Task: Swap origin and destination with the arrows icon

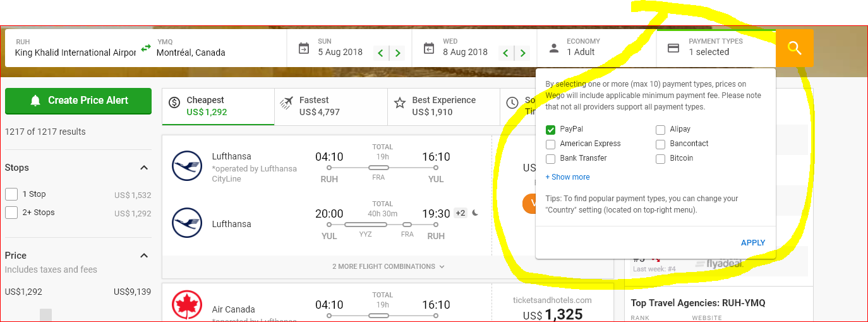Action: (146, 48)
